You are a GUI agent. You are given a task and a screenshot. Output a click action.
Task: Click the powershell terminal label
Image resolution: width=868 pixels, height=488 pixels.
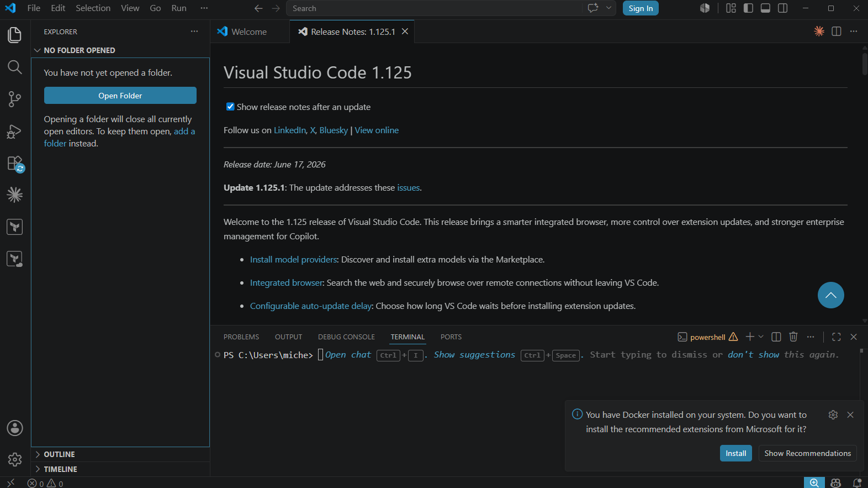[x=707, y=337]
